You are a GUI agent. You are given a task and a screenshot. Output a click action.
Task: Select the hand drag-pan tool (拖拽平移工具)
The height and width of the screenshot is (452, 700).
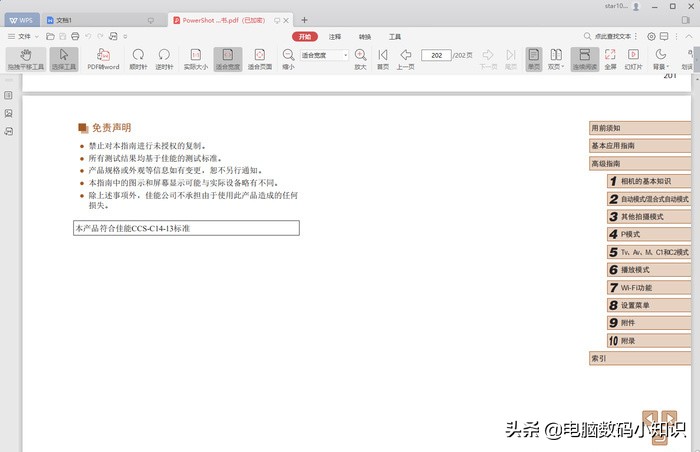pos(26,58)
